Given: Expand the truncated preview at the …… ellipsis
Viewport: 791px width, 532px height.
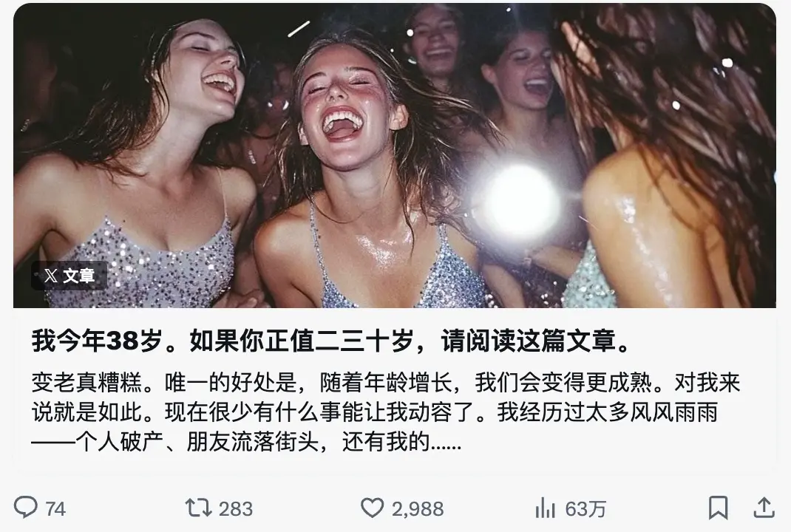Looking at the screenshot, I should pos(446,444).
